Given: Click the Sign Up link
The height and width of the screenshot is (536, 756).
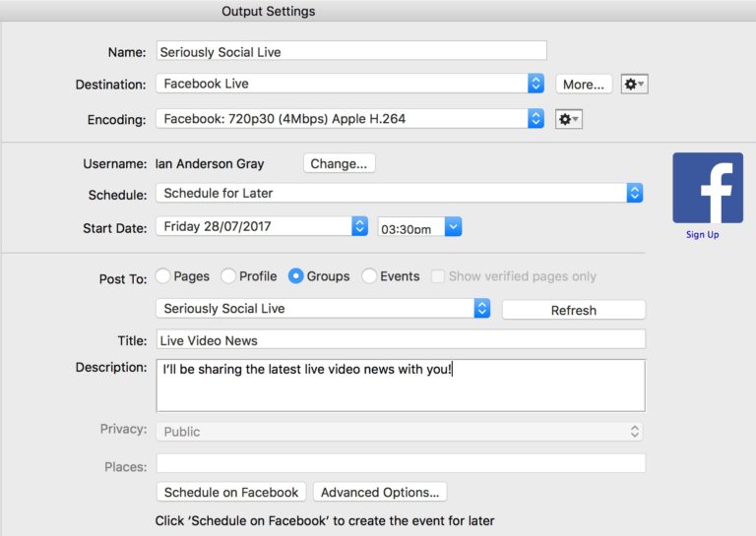Looking at the screenshot, I should (x=703, y=234).
